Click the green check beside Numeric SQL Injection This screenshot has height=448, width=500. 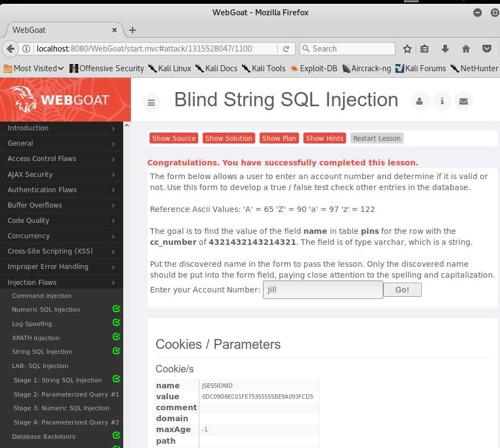[117, 309]
